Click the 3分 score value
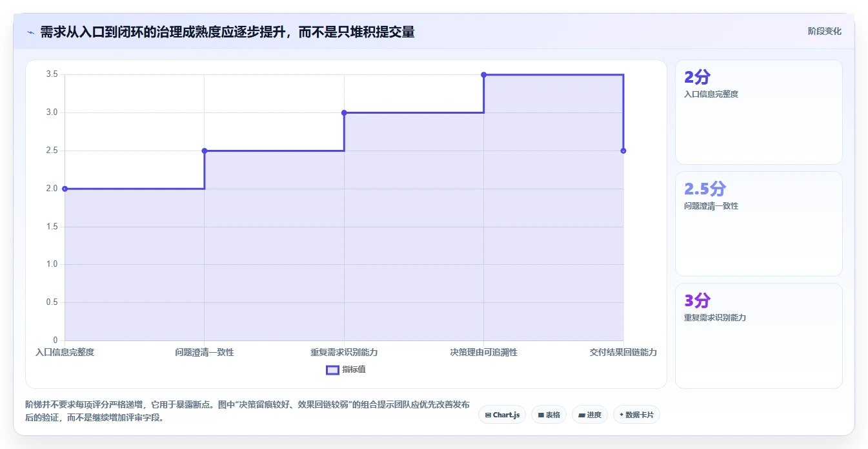This screenshot has height=449, width=868. 697,301
